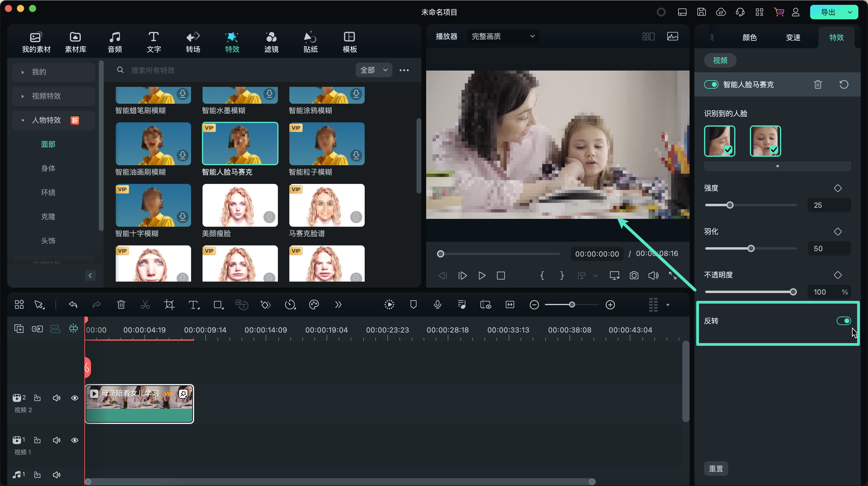Image resolution: width=868 pixels, height=486 pixels.
Task: Click the 视频 pill button
Action: coord(720,60)
